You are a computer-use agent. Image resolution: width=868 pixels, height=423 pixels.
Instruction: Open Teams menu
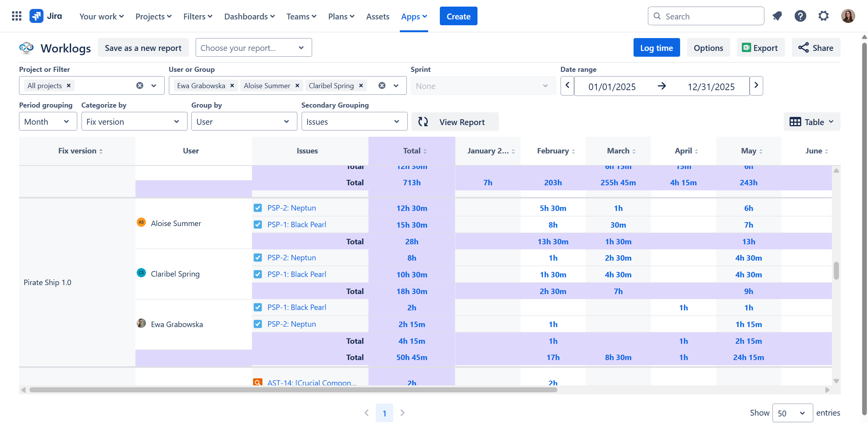tap(301, 16)
